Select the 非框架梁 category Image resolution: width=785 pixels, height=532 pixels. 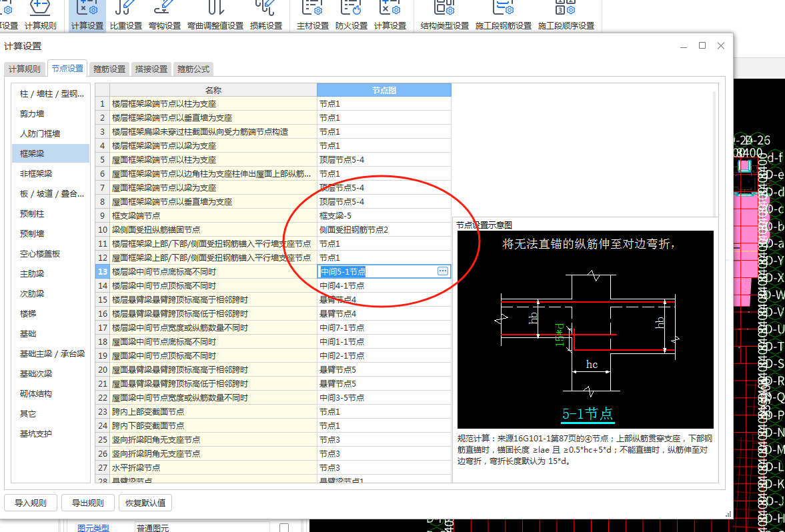click(x=51, y=173)
